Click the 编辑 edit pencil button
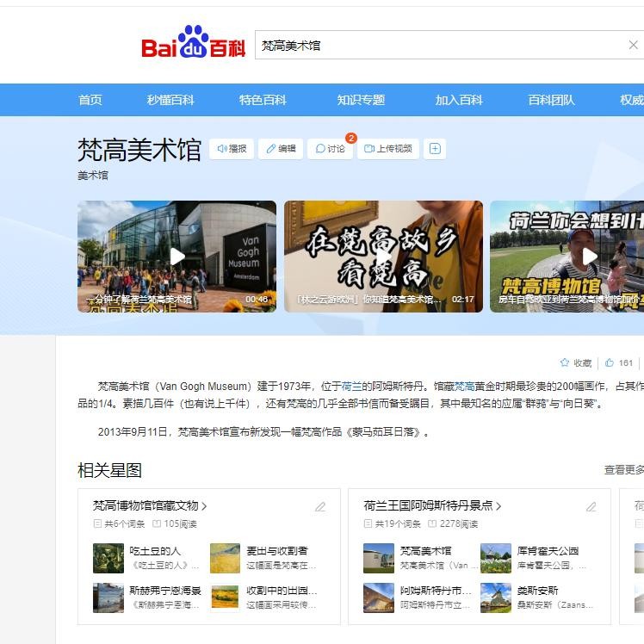 (280, 149)
